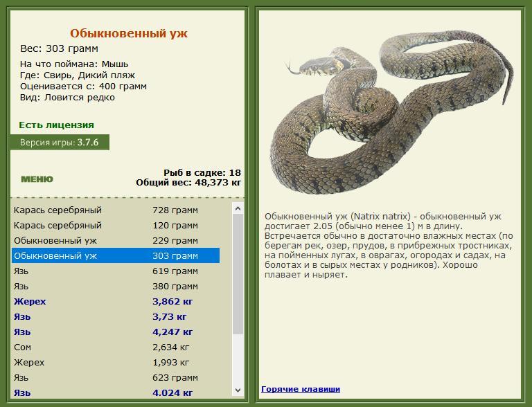Viewport: 532px width, 407px height.
Task: Open the МЕНЮ button
Action: [x=37, y=179]
